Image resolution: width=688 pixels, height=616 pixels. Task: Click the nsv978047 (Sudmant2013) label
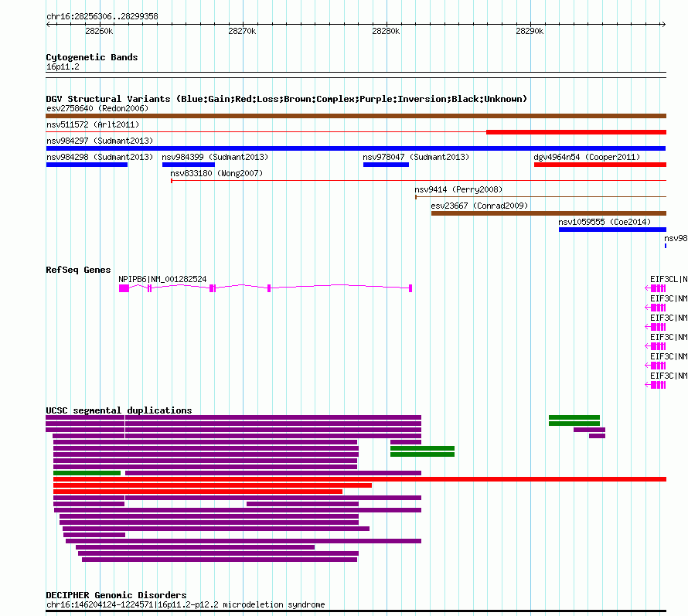(x=416, y=157)
